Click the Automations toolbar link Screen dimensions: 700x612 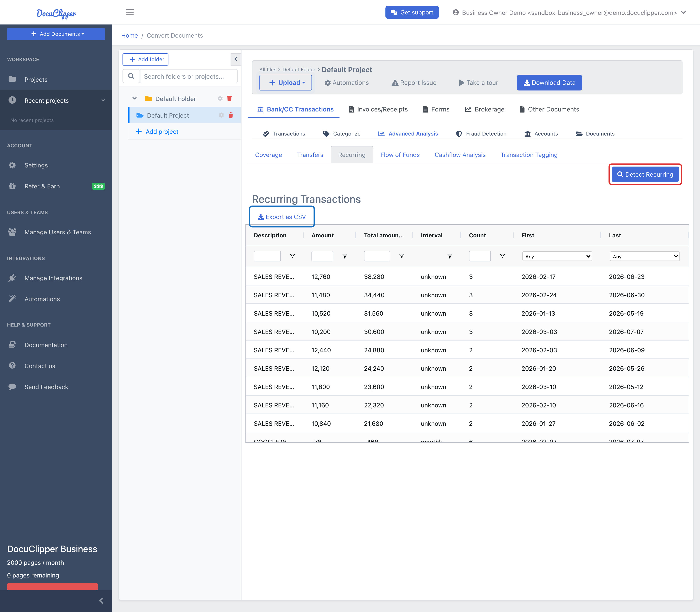pos(346,83)
